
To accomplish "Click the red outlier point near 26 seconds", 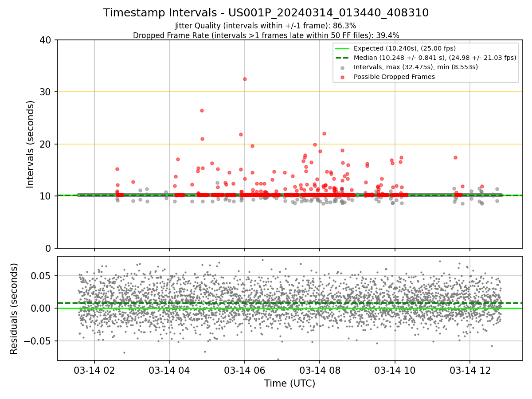I will point(202,110).
